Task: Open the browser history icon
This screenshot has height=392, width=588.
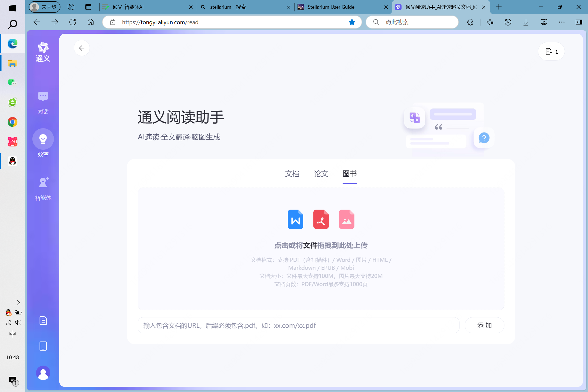Action: coord(508,22)
